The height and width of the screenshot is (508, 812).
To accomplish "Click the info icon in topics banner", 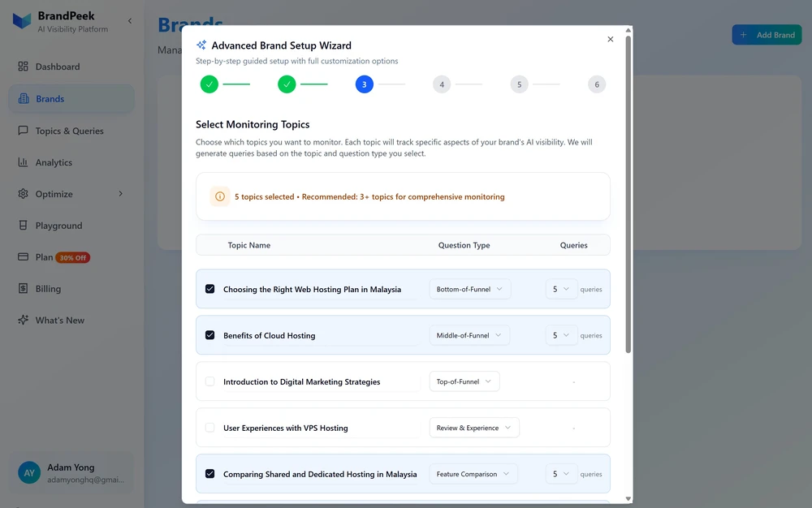I will [219, 196].
